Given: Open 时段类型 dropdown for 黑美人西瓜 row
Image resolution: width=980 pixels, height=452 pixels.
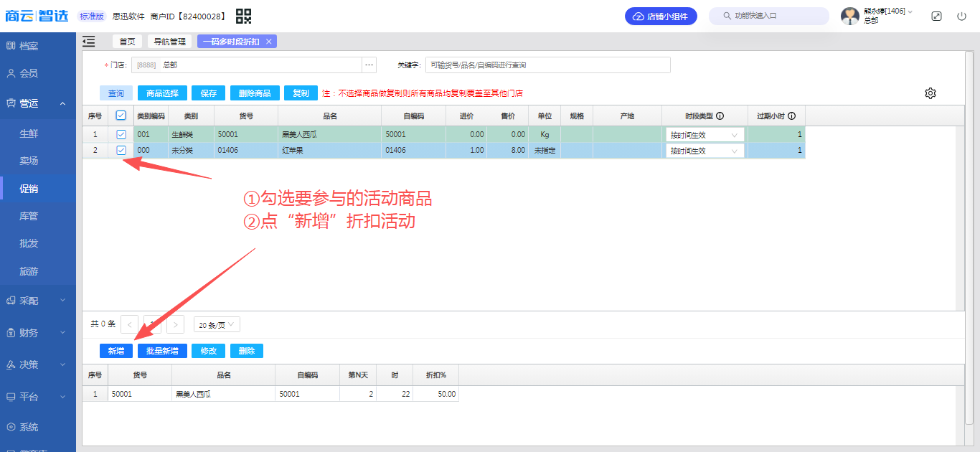Looking at the screenshot, I should [705, 135].
